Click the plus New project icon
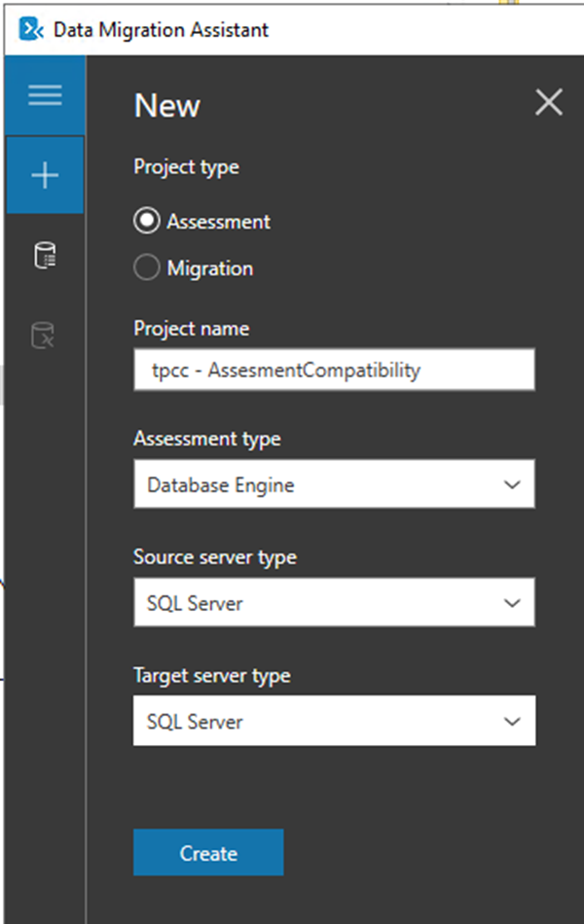This screenshot has width=584, height=924. pos(45,175)
